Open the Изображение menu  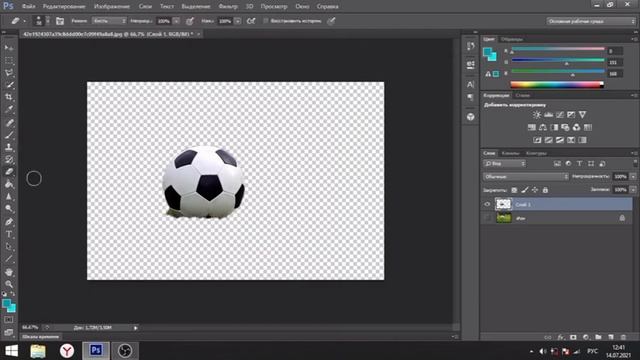pos(112,7)
